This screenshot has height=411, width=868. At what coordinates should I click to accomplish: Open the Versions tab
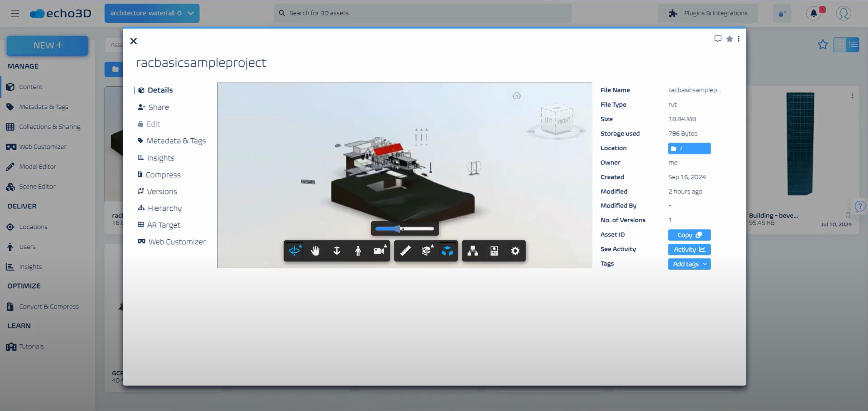(x=162, y=191)
